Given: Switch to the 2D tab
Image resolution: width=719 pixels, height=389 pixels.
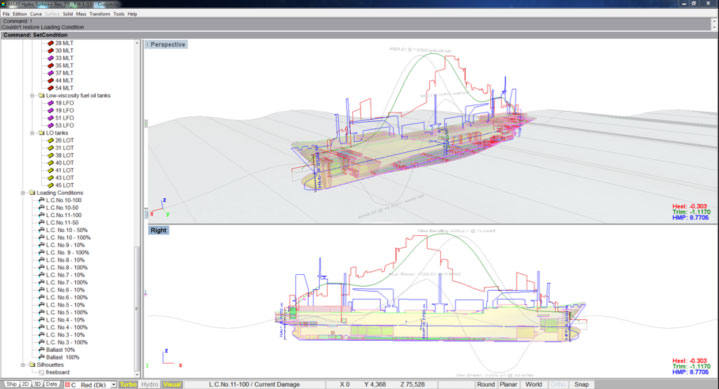Looking at the screenshot, I should (x=25, y=384).
